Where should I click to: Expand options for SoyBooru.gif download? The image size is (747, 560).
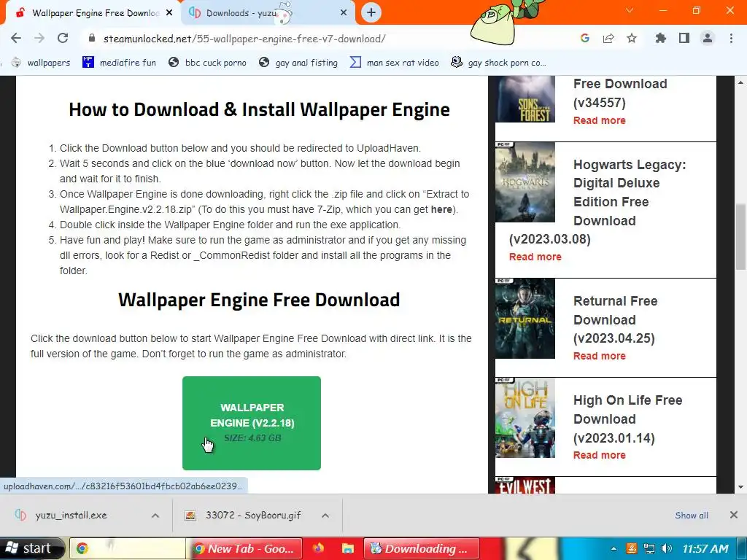click(x=325, y=516)
